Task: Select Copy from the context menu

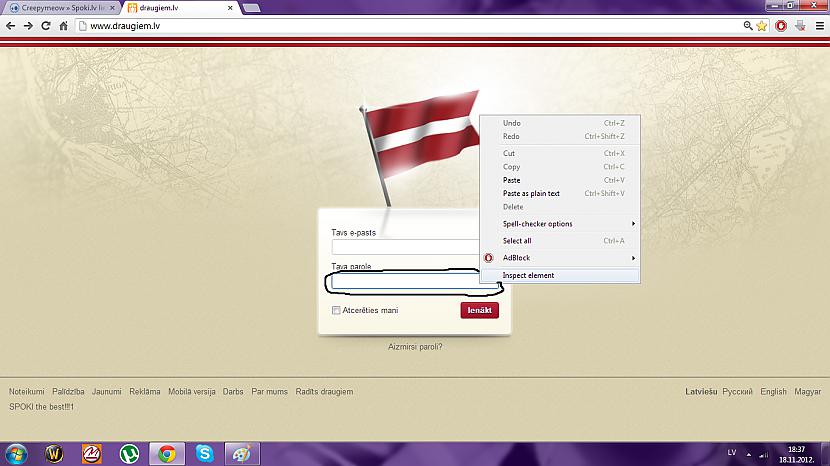Action: click(x=560, y=166)
